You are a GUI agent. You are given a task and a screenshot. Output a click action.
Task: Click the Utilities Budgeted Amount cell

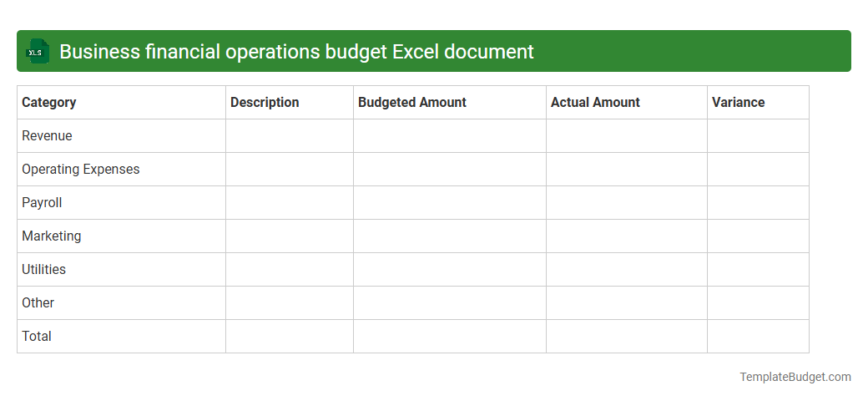tap(450, 269)
